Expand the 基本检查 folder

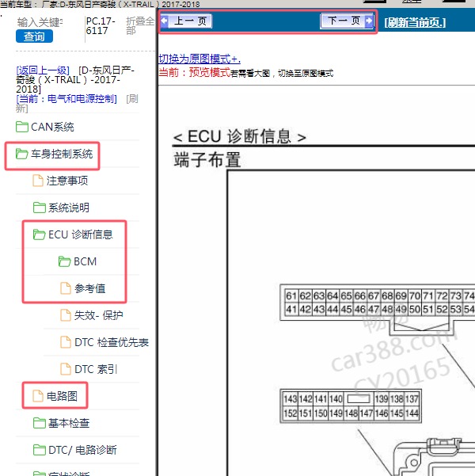coord(69,423)
